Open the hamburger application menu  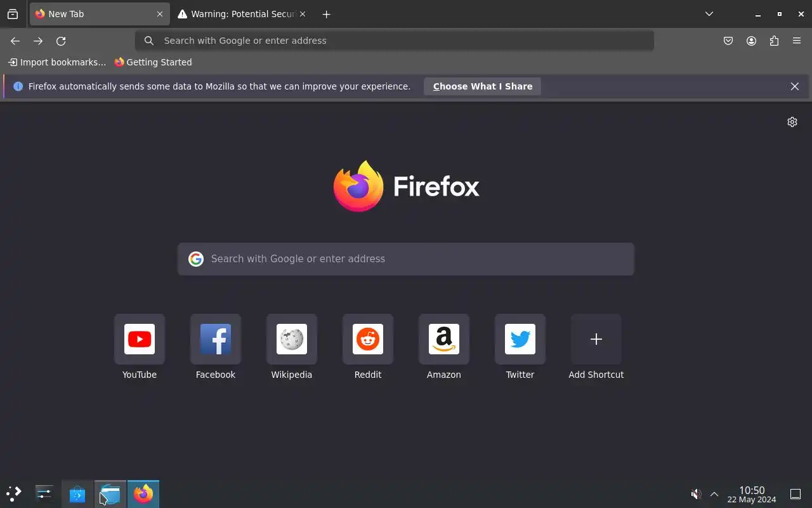[x=797, y=41]
